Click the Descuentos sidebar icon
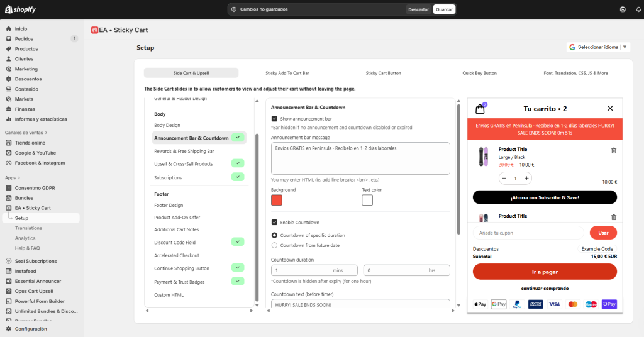 (x=9, y=79)
